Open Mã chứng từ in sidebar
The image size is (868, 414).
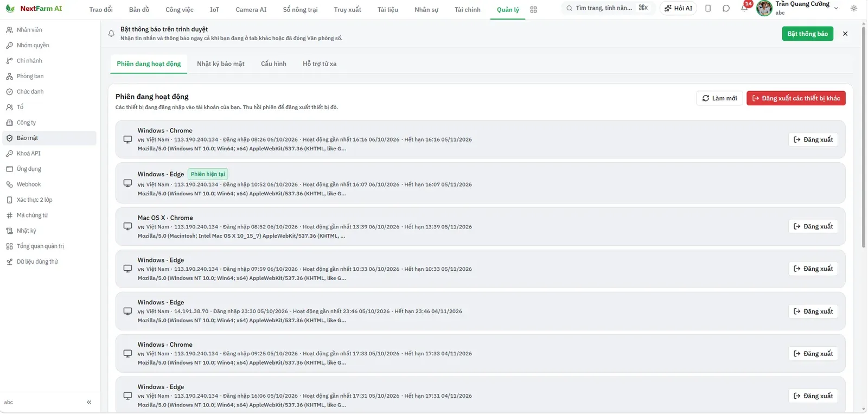pos(49,215)
